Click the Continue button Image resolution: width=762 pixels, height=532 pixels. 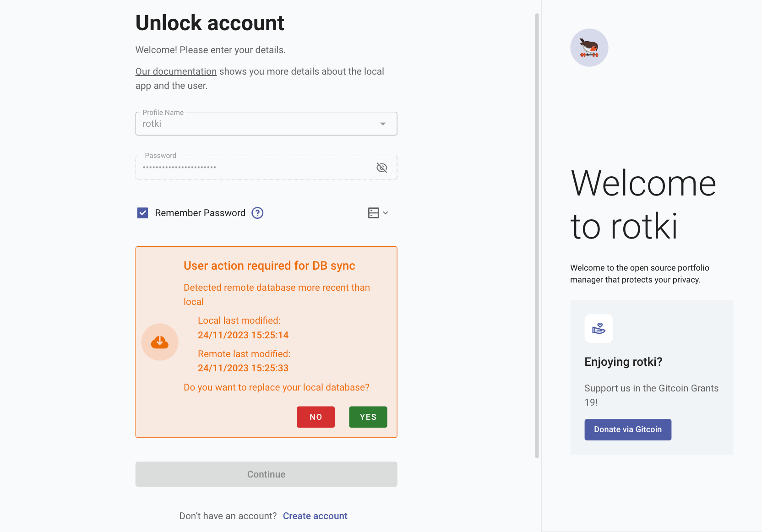(266, 474)
